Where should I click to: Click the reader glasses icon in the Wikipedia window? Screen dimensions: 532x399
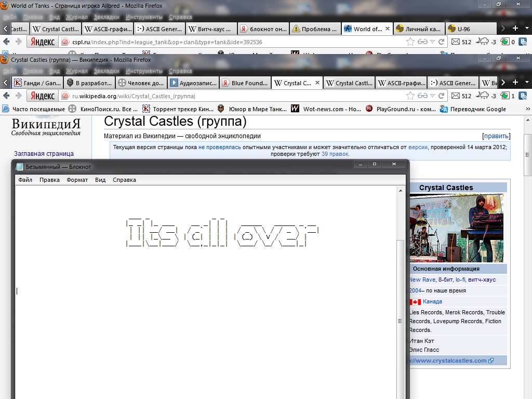tap(422, 96)
